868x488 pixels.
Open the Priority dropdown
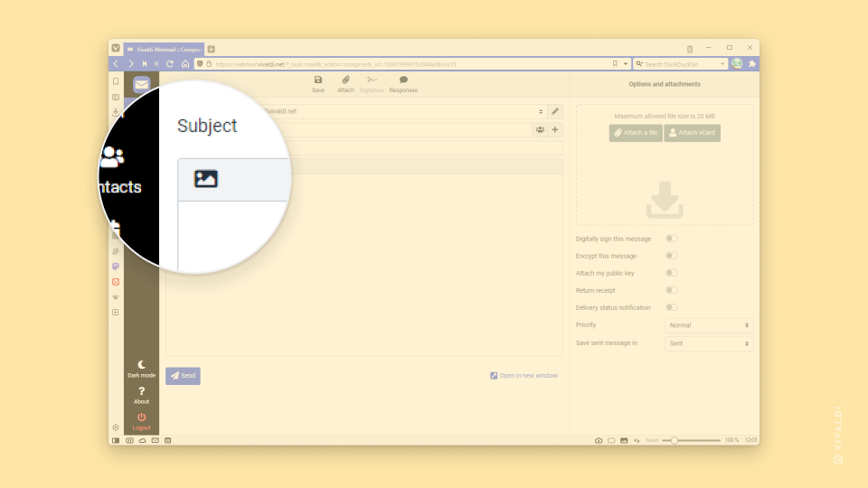[709, 325]
